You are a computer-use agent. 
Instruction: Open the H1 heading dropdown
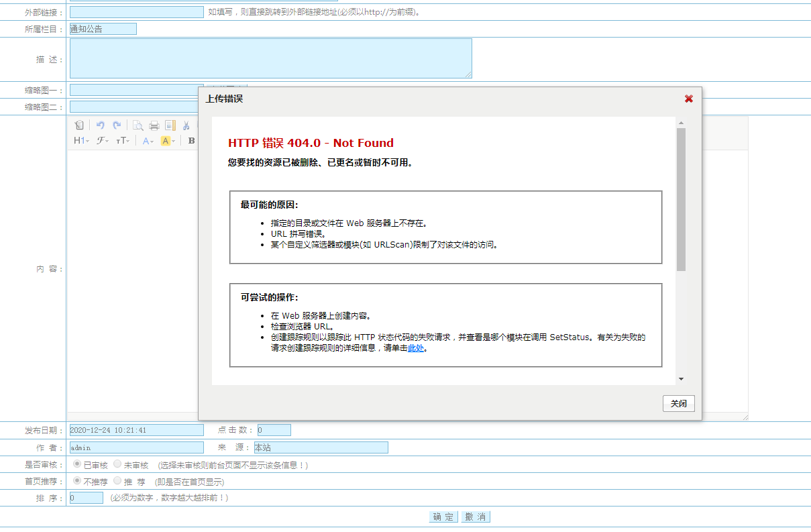[79, 141]
